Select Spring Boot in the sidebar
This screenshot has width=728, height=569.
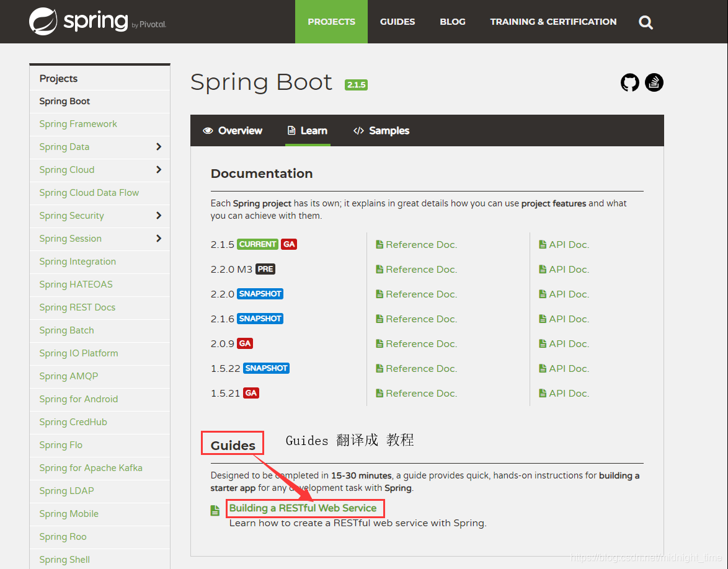point(64,101)
